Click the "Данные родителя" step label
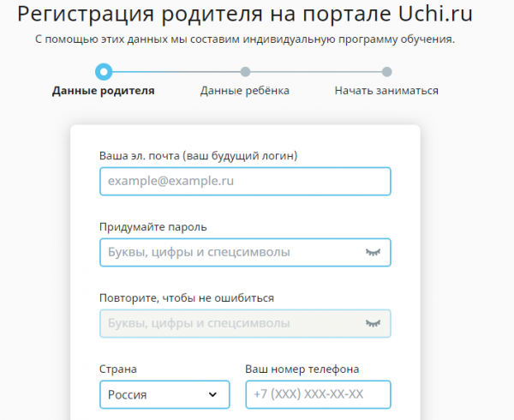This screenshot has width=514, height=420. pos(104,91)
